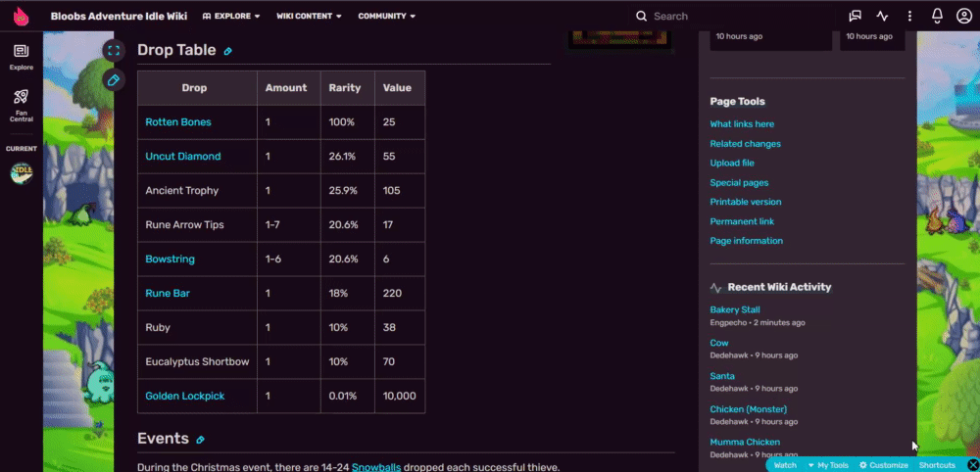
Task: Open What links here page tool
Action: (742, 124)
